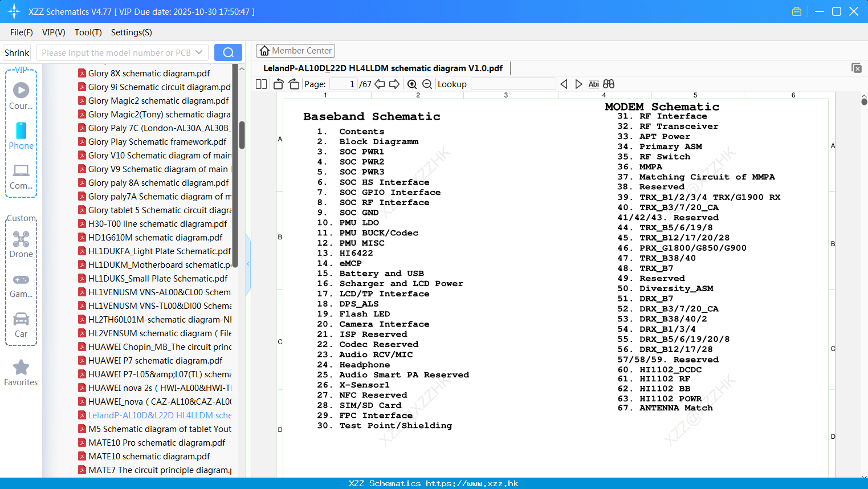This screenshot has width=868, height=489.
Task: Select the LelandP-AL10DL22D schematic tab
Action: [383, 68]
